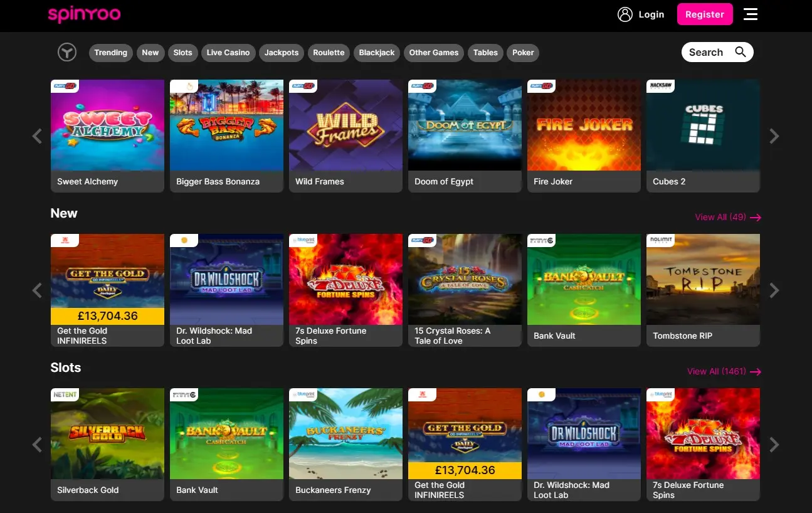Open the hamburger menu icon
Screen dimensions: 812x513
click(x=751, y=14)
